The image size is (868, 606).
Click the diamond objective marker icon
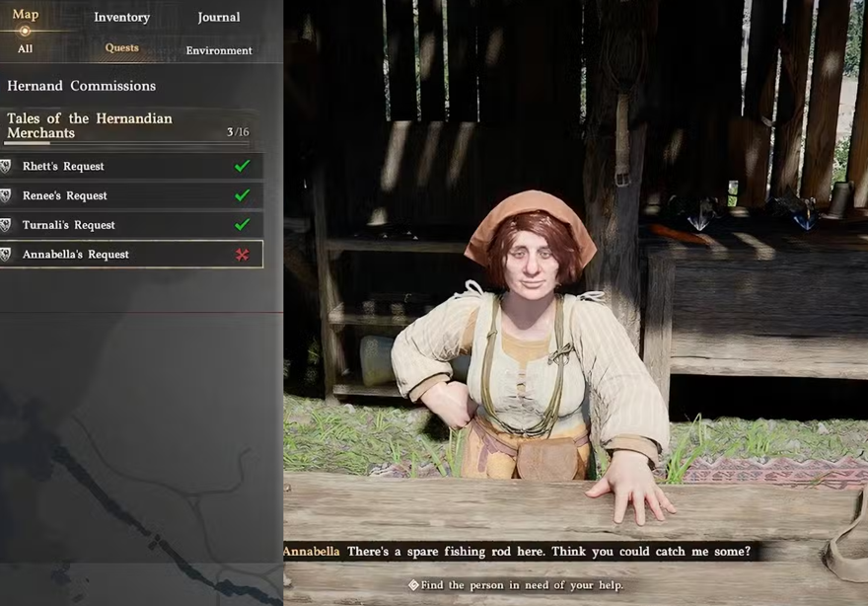413,585
